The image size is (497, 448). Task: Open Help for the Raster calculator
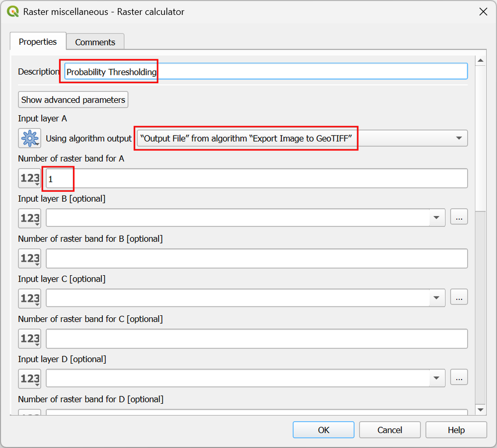point(456,430)
